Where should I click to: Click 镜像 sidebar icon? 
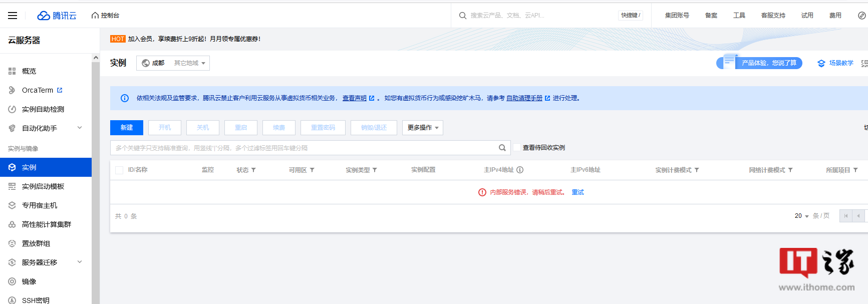12,281
